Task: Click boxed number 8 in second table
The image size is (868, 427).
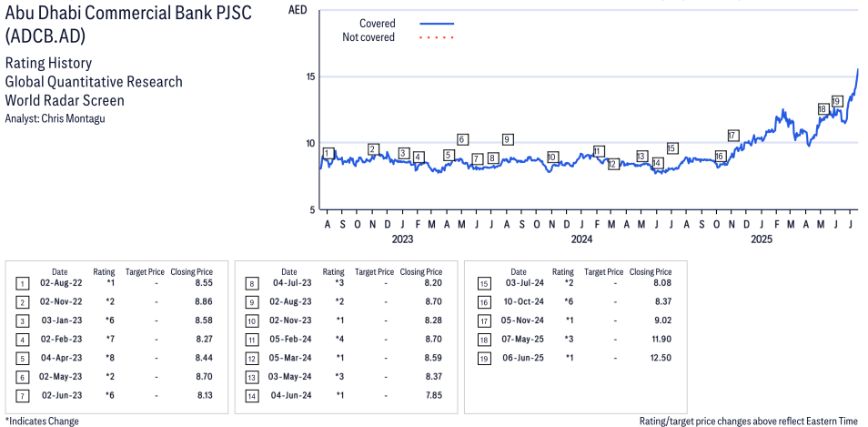Action: [251, 285]
